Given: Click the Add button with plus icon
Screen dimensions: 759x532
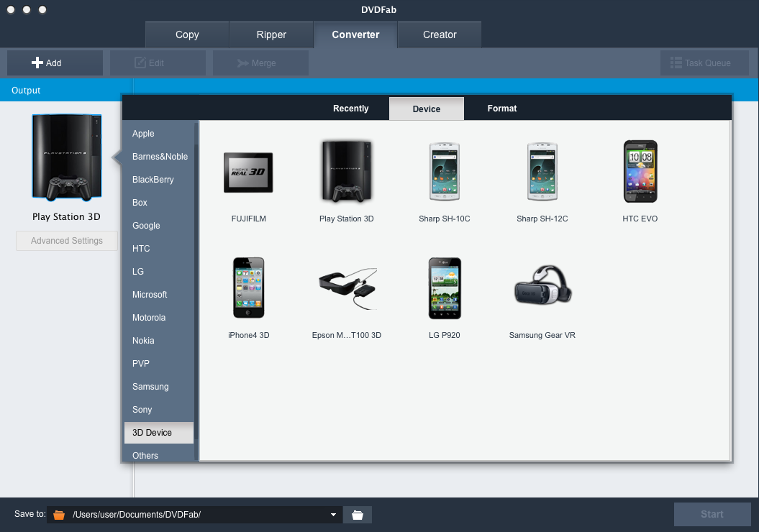Looking at the screenshot, I should click(55, 63).
